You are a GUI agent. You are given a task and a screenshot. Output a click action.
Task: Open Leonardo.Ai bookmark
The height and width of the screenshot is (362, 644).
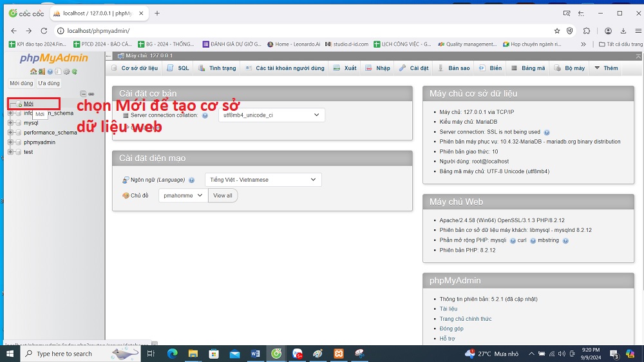(x=294, y=44)
